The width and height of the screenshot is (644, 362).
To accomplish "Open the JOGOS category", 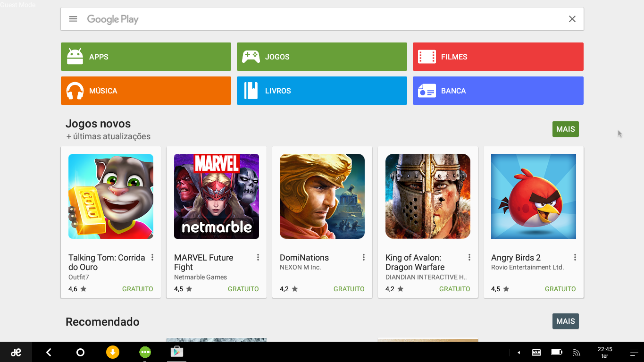I will point(322,57).
